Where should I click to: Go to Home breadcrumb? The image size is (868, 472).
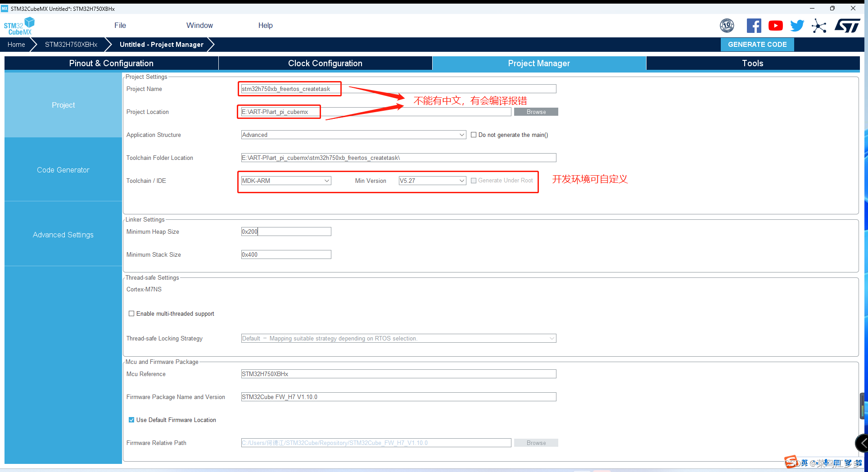click(x=16, y=44)
